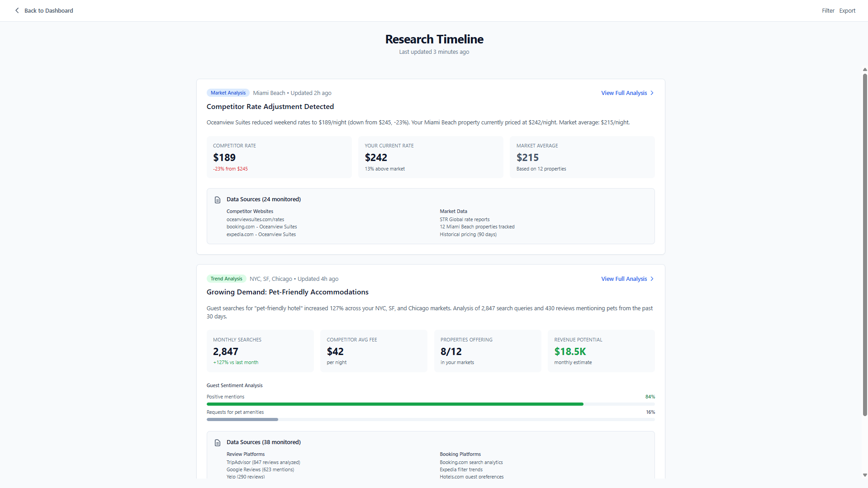Screen dimensions: 868x488
Task: Select the Trend Analysis badge
Action: coord(226,279)
